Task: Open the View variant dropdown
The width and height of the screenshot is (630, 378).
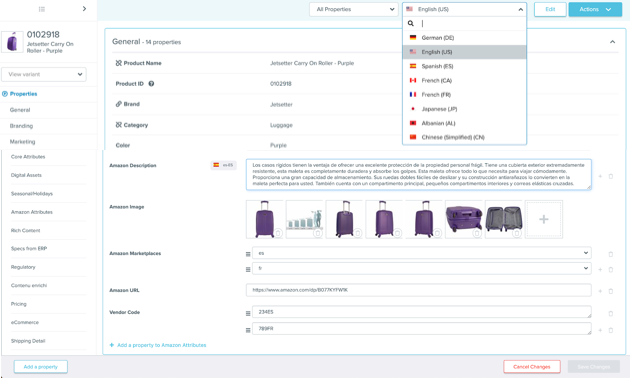Action: pos(44,74)
